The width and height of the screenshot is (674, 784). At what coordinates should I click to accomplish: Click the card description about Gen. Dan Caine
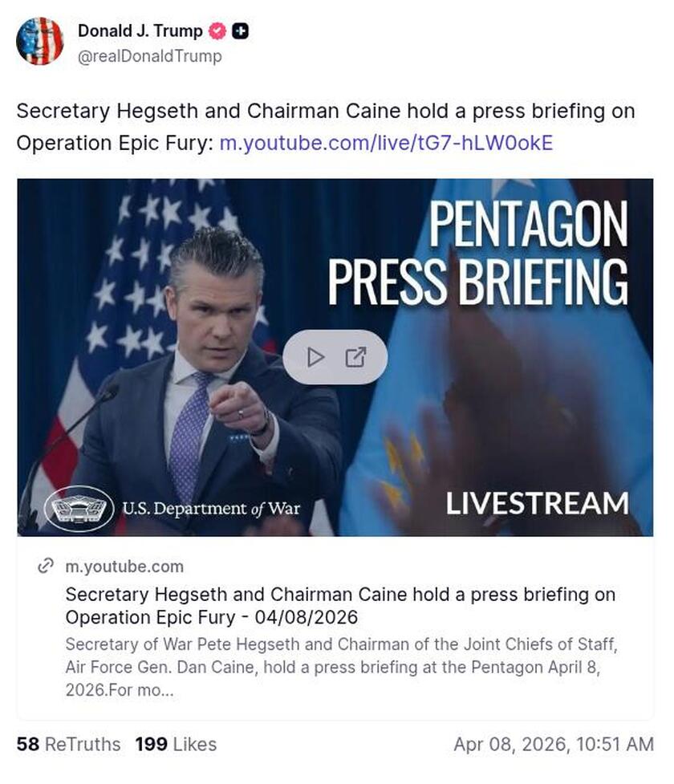pyautogui.click(x=342, y=667)
